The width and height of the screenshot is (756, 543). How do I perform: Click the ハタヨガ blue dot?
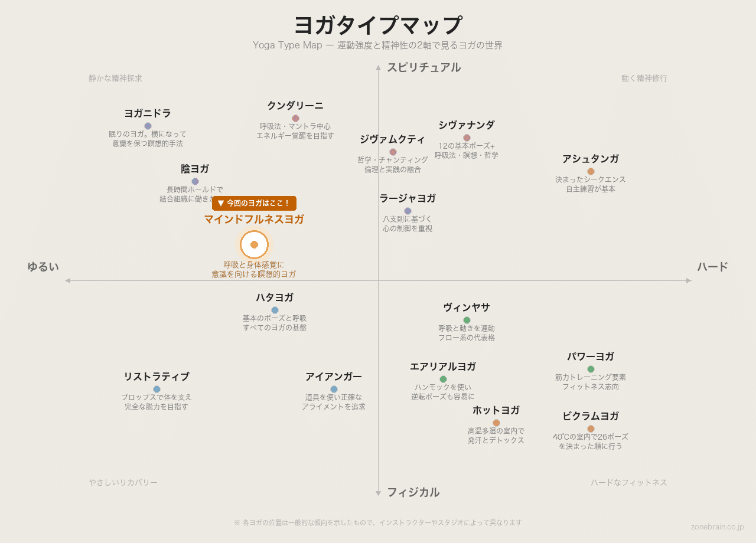tap(275, 310)
